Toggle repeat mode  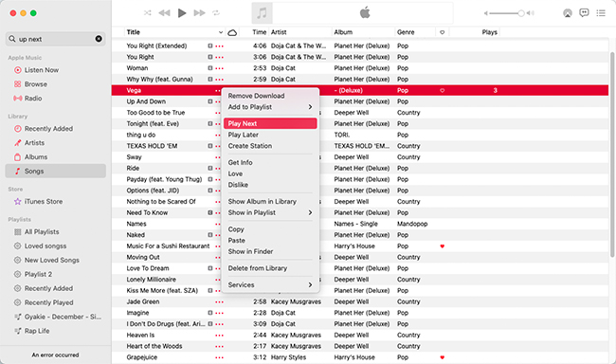click(x=216, y=13)
